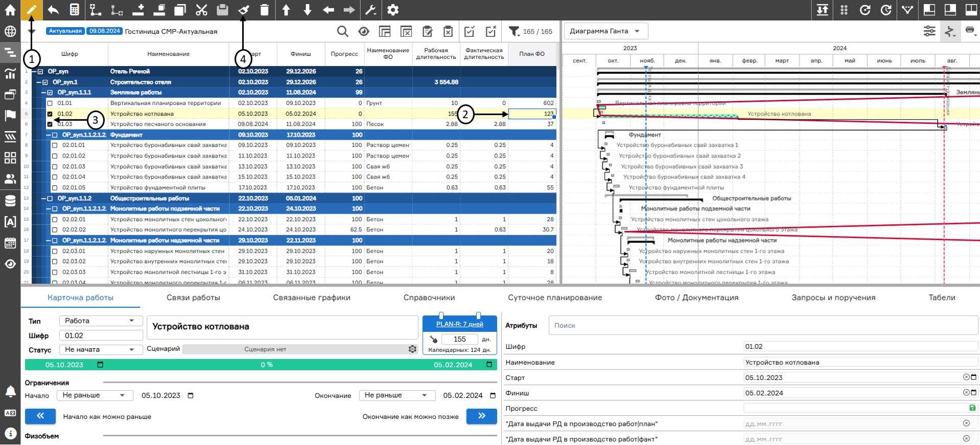Collapse the Фундамент group row
The image size is (980, 445).
point(49,135)
